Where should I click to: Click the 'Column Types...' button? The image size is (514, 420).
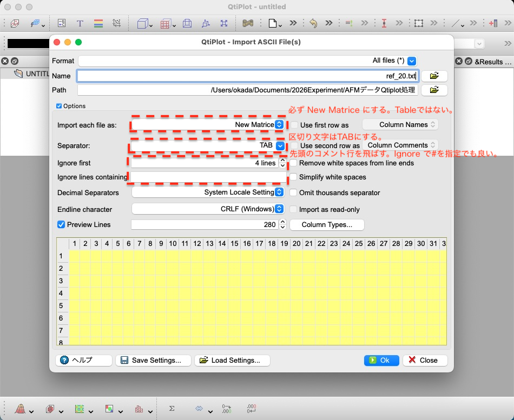tap(327, 224)
